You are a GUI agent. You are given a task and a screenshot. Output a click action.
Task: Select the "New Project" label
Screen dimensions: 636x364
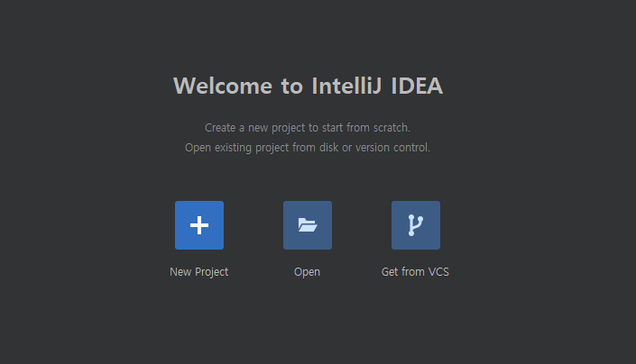199,272
